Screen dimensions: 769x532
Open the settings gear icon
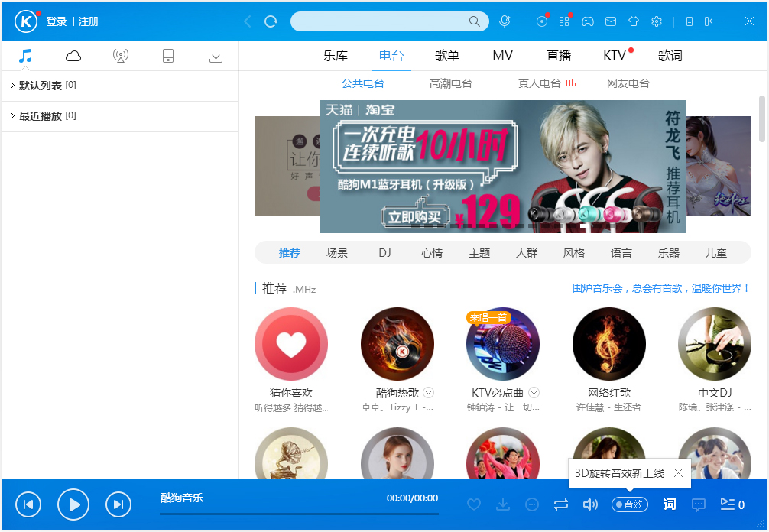(657, 21)
